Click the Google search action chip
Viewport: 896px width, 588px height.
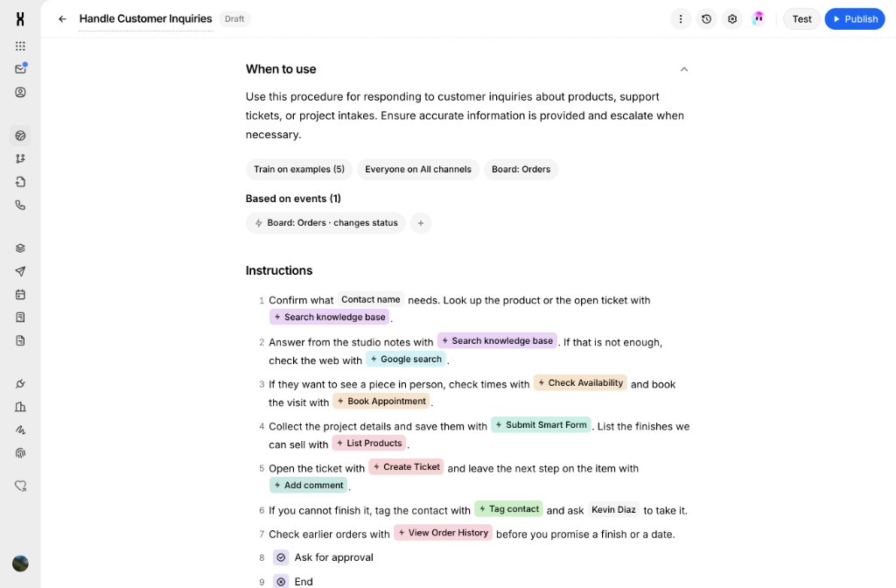[406, 359]
